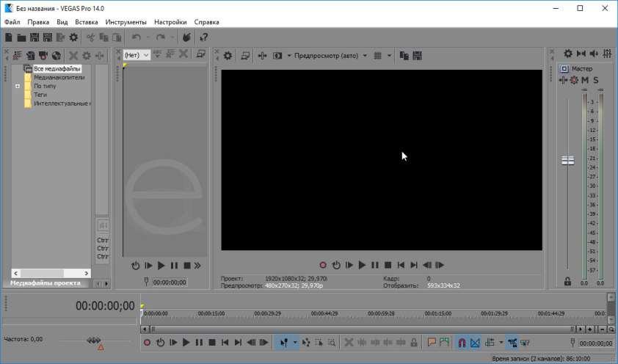Image resolution: width=618 pixels, height=364 pixels.
Task: Open the Файл menu
Action: (12, 22)
